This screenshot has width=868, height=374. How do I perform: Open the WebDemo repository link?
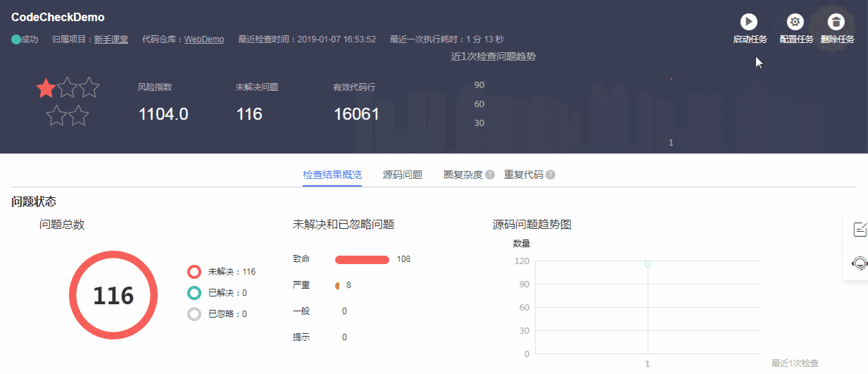tap(204, 39)
